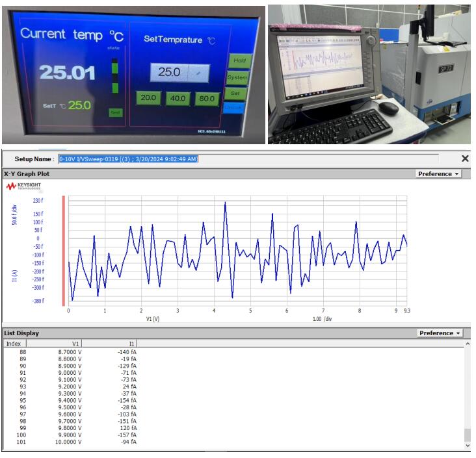
Task: Select the 40.0 preset temperature button
Action: [178, 99]
